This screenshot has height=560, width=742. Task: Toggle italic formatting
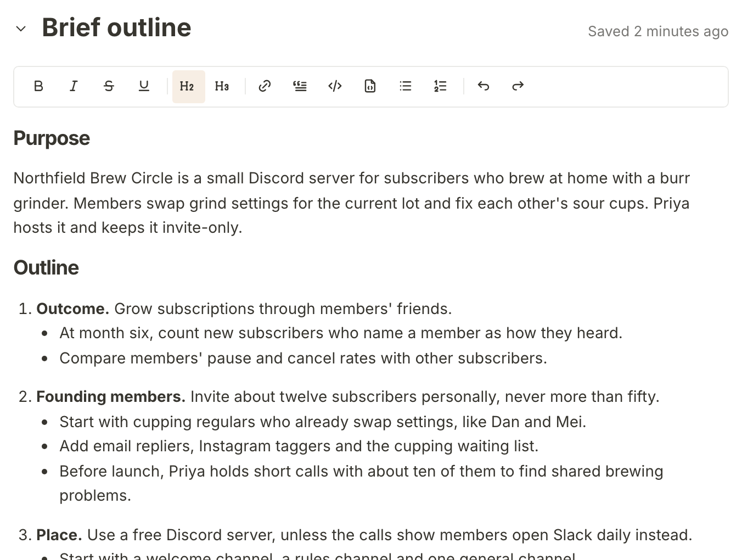[x=74, y=86]
